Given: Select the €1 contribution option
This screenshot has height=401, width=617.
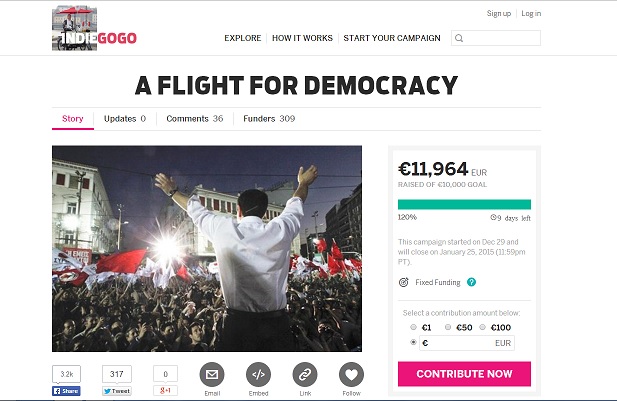Looking at the screenshot, I should (x=413, y=327).
